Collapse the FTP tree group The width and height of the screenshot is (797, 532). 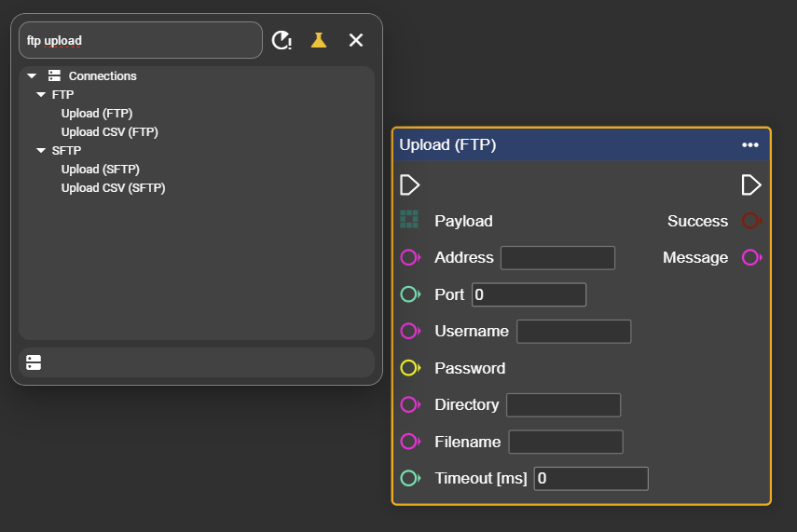[x=41, y=95]
